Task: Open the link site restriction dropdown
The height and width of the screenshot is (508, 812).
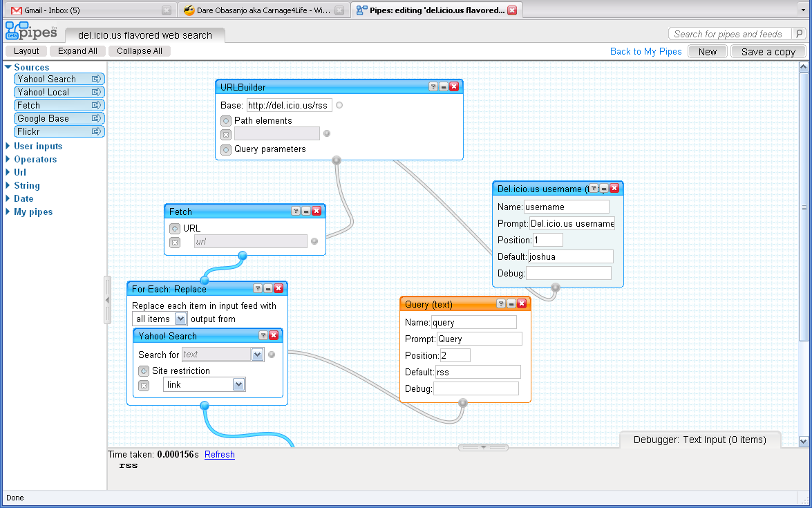Action: pyautogui.click(x=238, y=385)
